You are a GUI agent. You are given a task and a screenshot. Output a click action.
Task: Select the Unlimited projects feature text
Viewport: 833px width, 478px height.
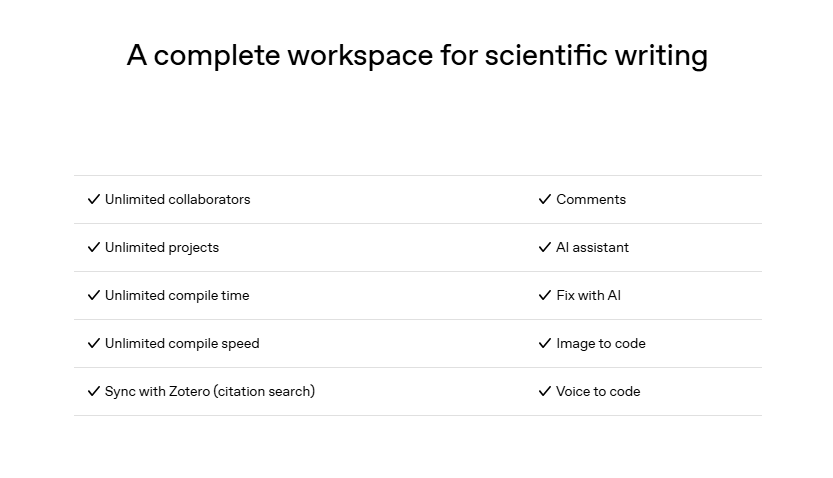point(161,247)
